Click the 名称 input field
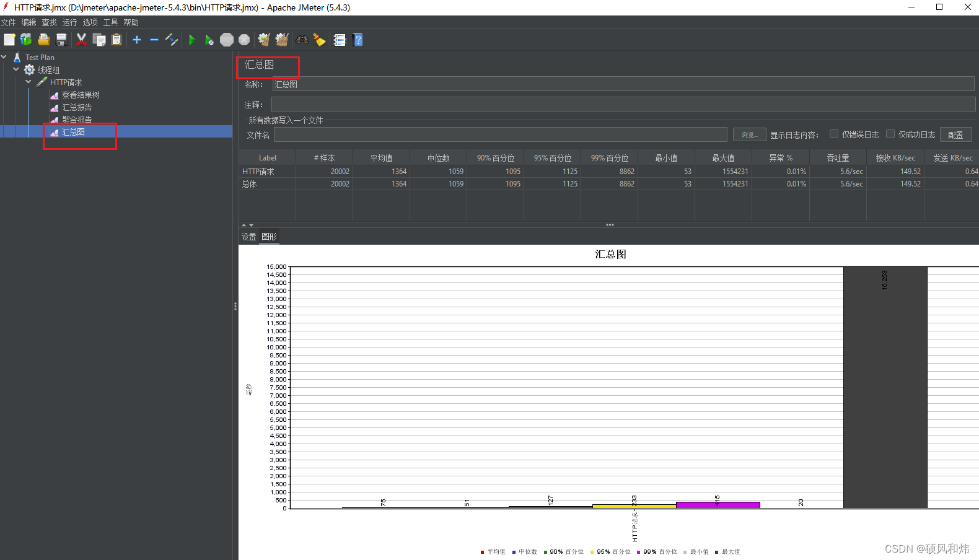This screenshot has width=979, height=560. pos(623,84)
